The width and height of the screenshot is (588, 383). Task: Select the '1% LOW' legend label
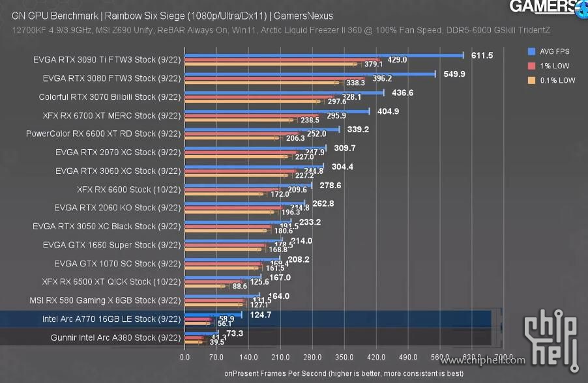tap(555, 66)
